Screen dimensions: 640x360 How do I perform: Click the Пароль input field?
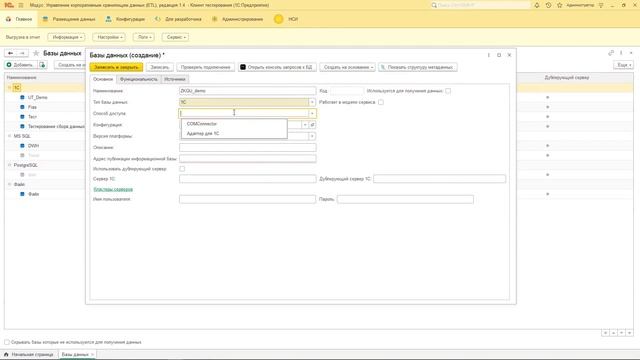click(x=405, y=199)
